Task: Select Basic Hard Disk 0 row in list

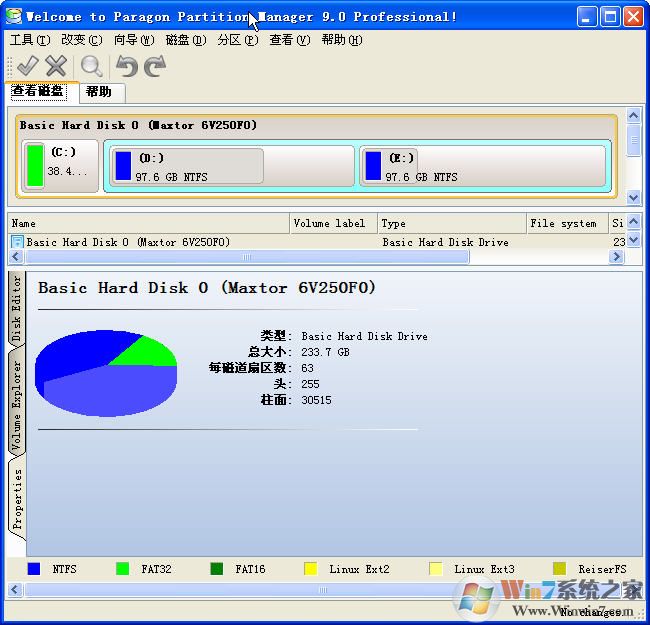Action: 127,242
